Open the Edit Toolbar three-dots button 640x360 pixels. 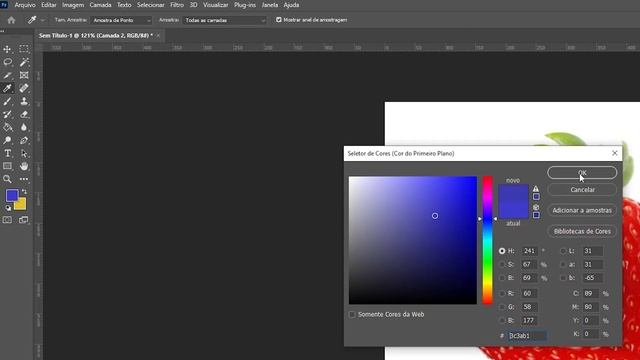tap(24, 179)
